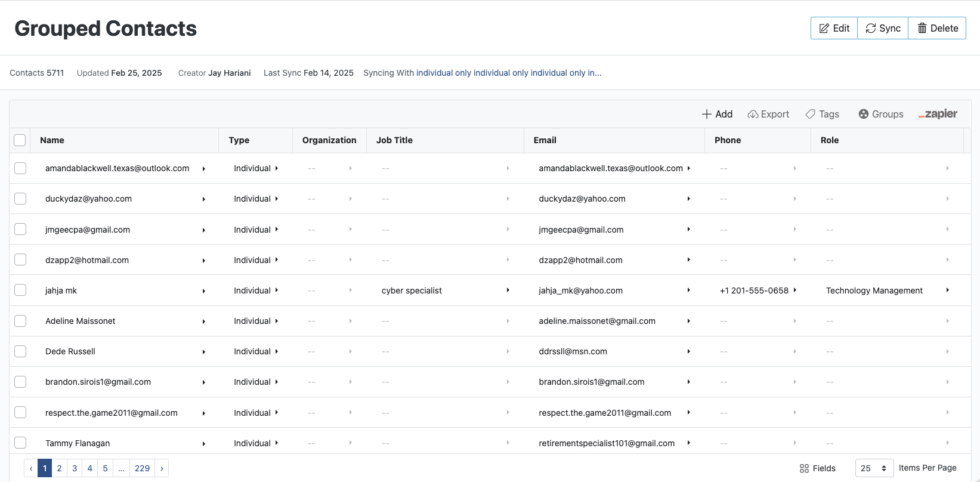The image size is (980, 482).
Task: Click the Fields grid icon
Action: tap(804, 468)
